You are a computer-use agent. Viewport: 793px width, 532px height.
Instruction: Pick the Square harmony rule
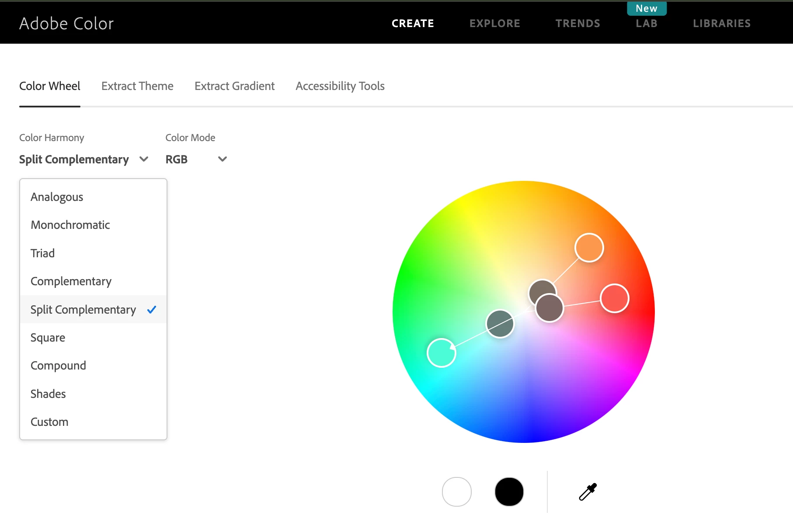[x=93, y=338]
